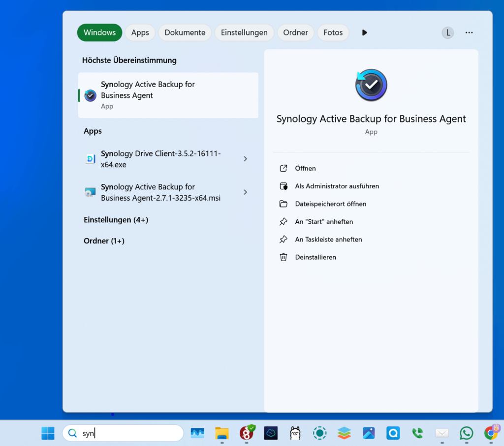Open File Explorer from the taskbar
This screenshot has height=446, width=504.
pyautogui.click(x=222, y=433)
